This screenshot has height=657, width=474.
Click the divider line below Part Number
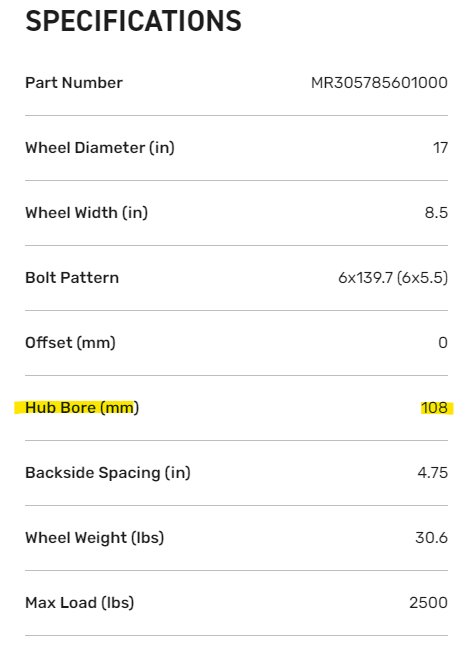click(236, 115)
